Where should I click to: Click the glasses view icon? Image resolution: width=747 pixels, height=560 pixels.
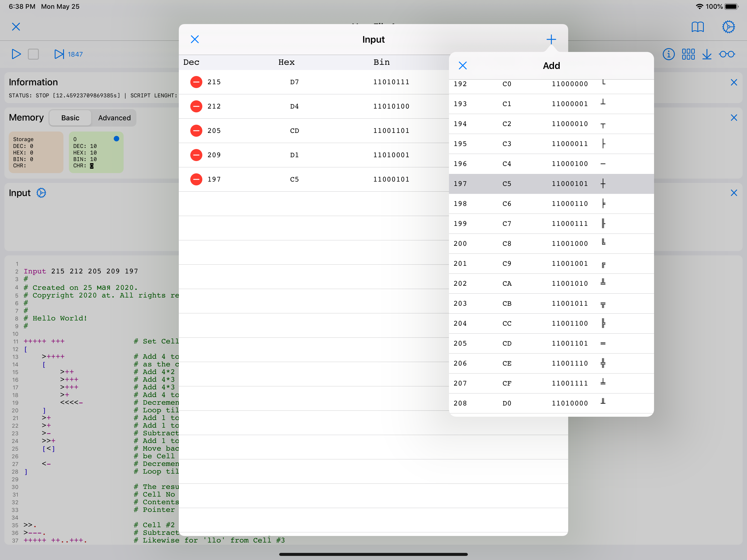tap(727, 54)
